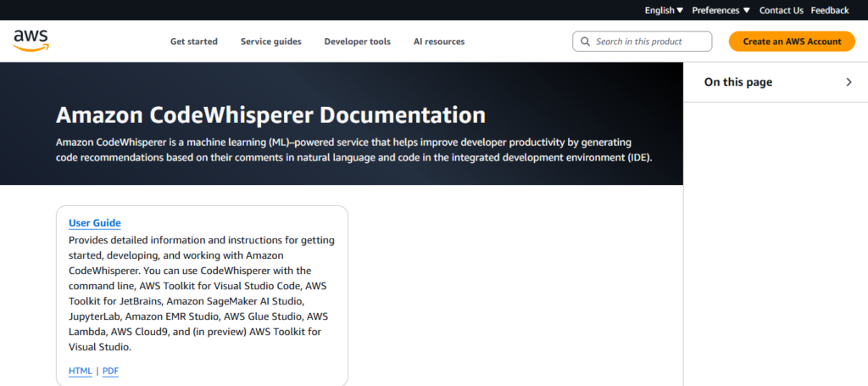Screen dimensions: 868x386
Task: Open the User Guide link
Action: (x=95, y=222)
